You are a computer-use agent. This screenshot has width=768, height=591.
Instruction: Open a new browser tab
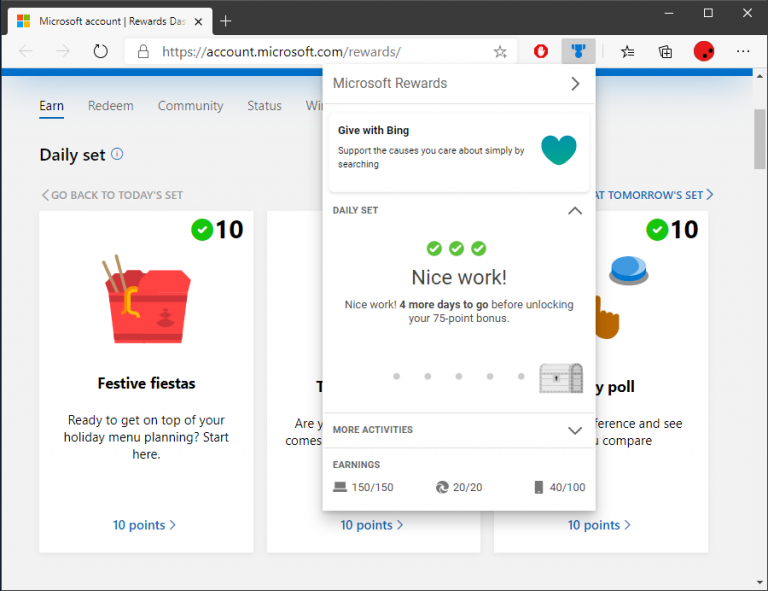click(226, 20)
